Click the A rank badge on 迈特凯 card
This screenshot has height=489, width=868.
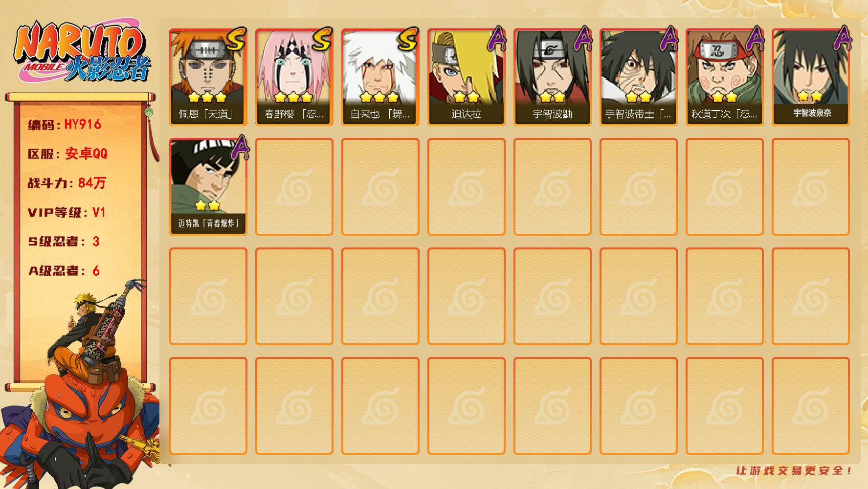click(239, 148)
